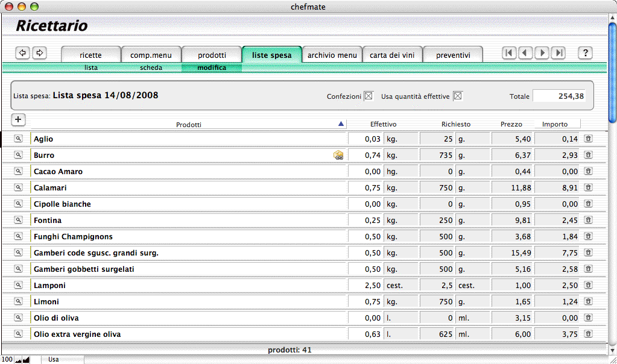Screen dimensions: 617x364
Task: Open details magnifier for Calamari
Action: tap(18, 187)
